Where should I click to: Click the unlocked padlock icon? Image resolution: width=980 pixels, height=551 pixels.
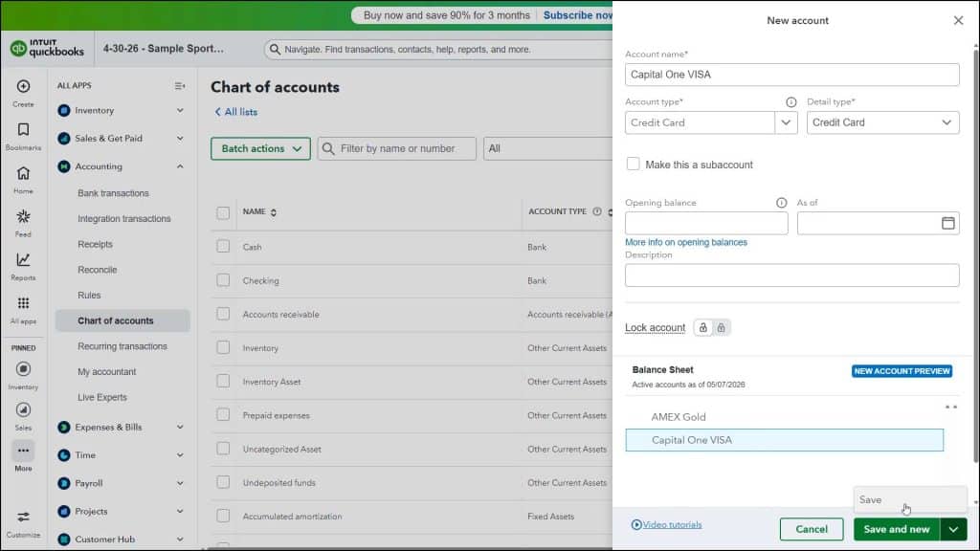coord(703,327)
